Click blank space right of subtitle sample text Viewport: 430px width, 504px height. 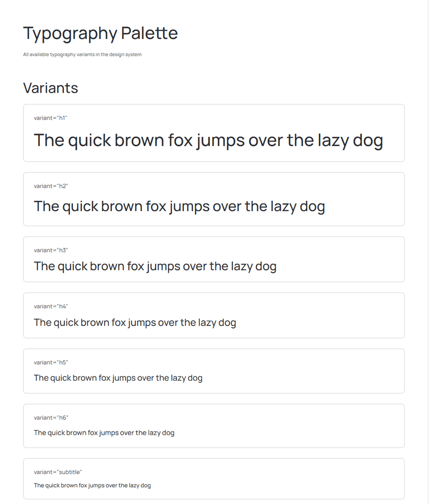point(274,485)
